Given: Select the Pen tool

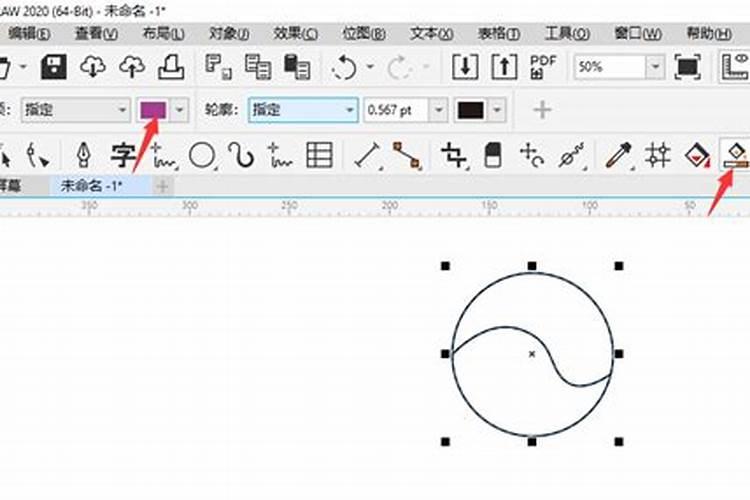Looking at the screenshot, I should click(x=84, y=155).
